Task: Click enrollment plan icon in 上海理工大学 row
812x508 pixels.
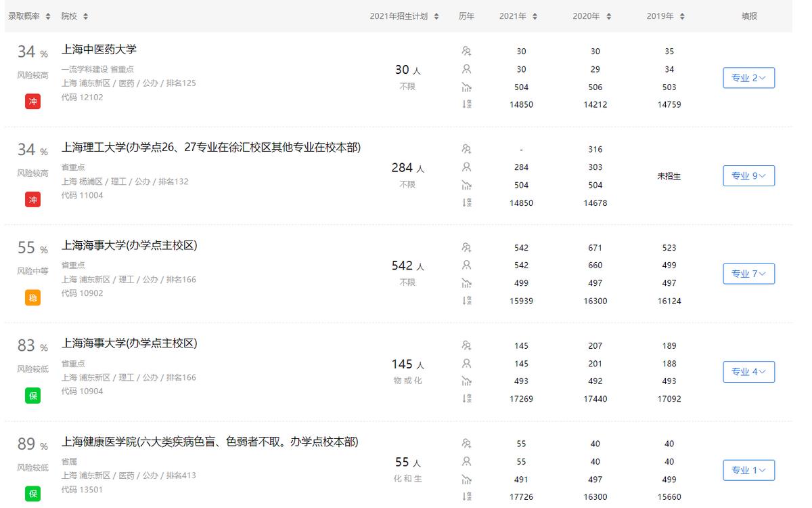Action: click(x=466, y=149)
